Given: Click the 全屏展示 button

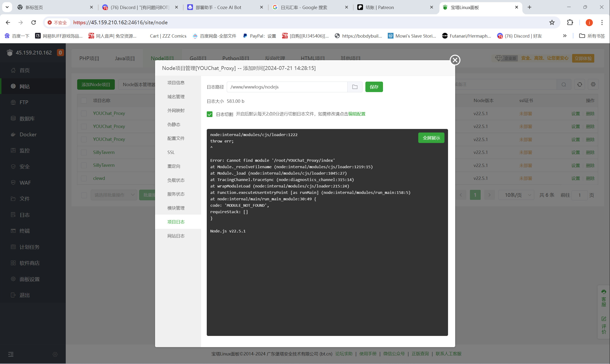Looking at the screenshot, I should 431,138.
